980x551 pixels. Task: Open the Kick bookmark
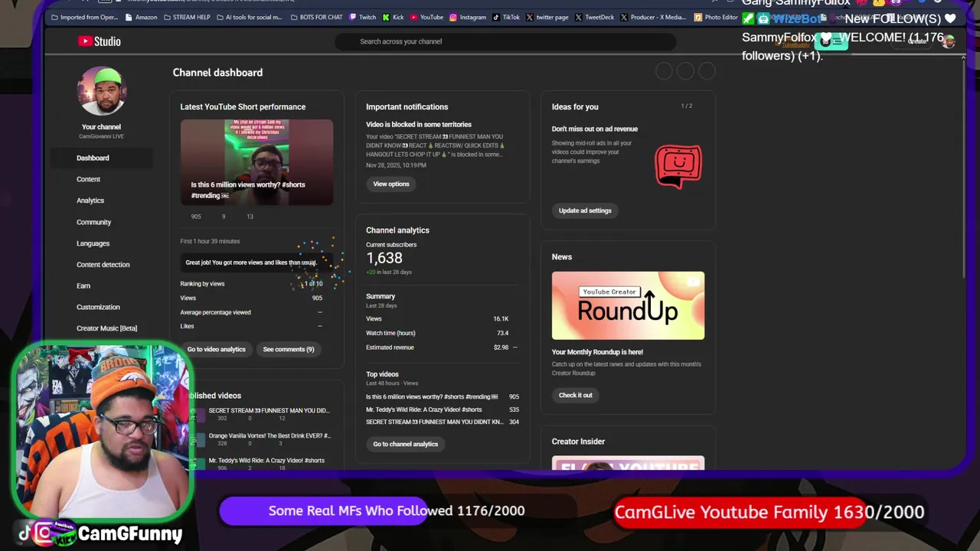(393, 17)
